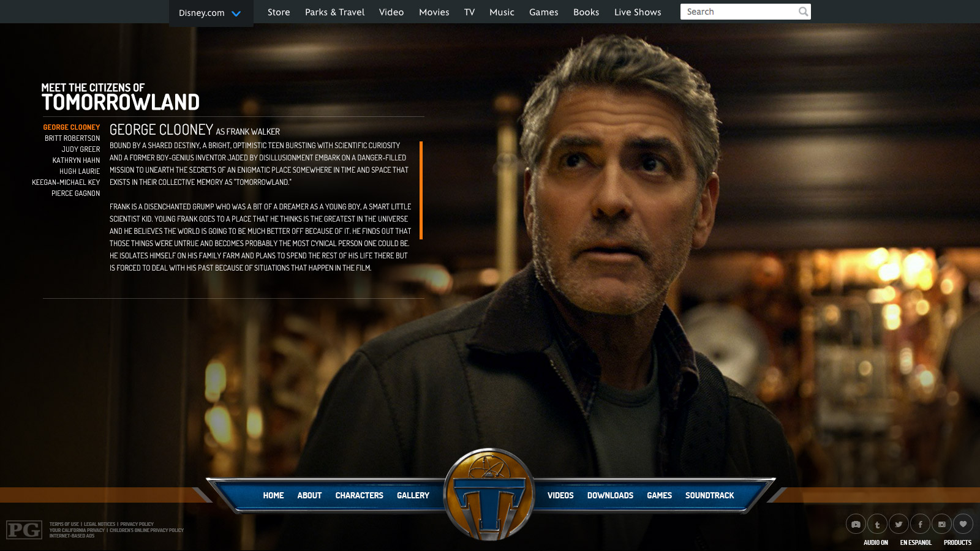Click the heart icon in footer
Image resolution: width=980 pixels, height=551 pixels.
click(963, 523)
